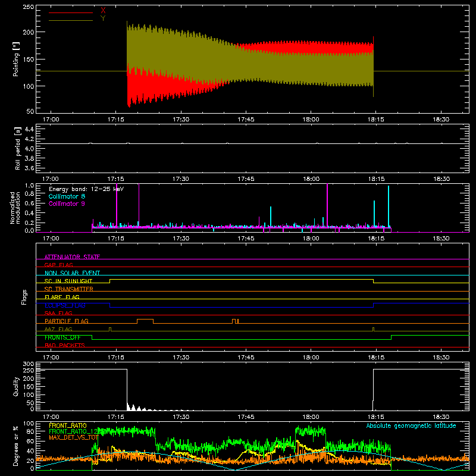Click 17:30 below the modulation plot

point(181,239)
